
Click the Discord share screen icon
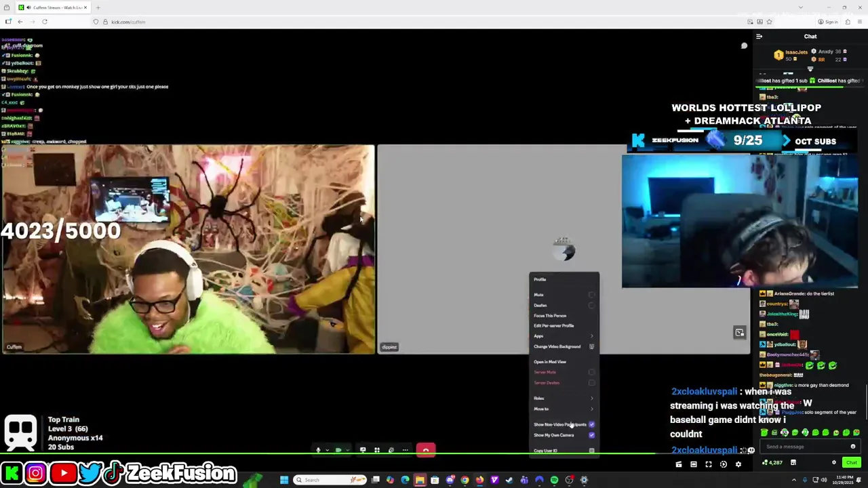363,450
